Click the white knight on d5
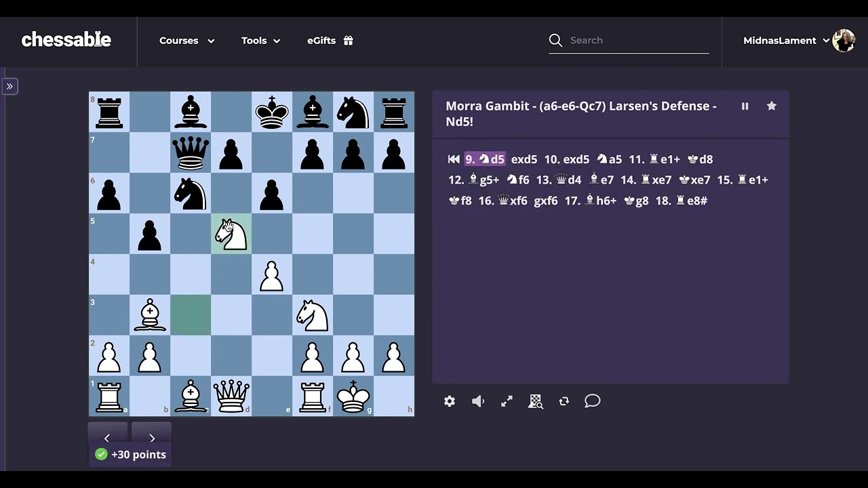The image size is (868, 488). [x=231, y=234]
